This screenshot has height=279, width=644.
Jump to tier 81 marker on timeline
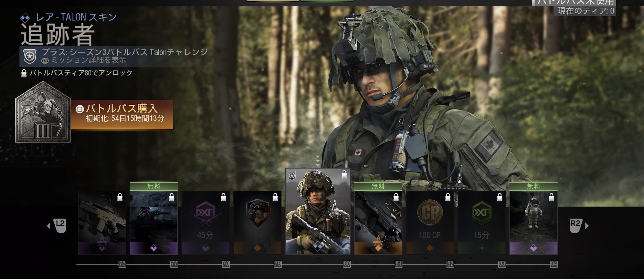coord(399,264)
